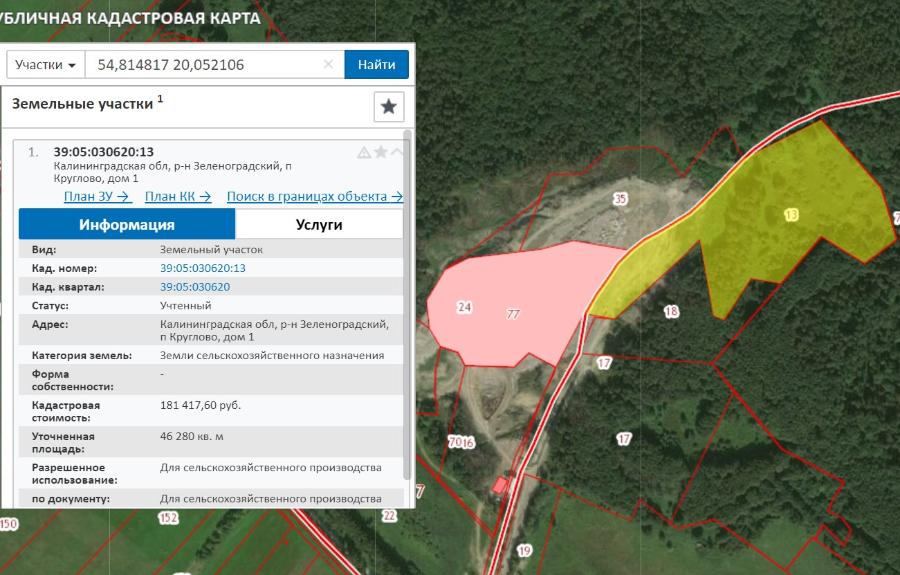Clear the search field with the X icon
This screenshot has height=575, width=900.
point(328,64)
